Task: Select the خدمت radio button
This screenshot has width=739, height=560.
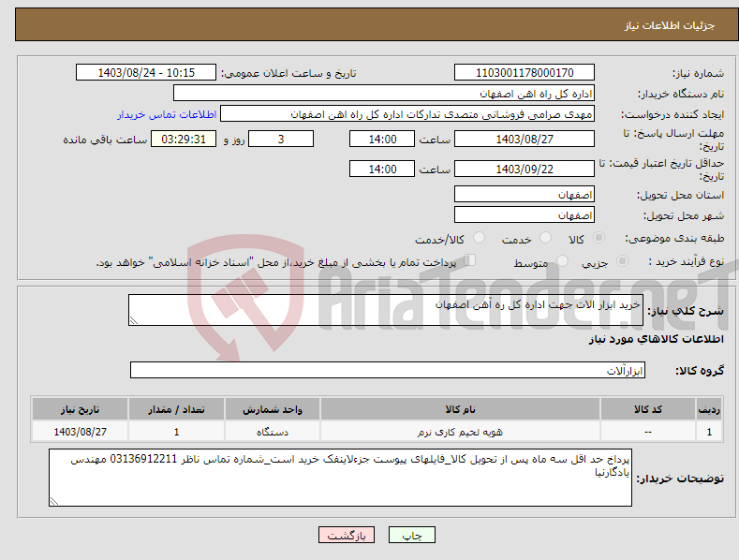Action: 545,238
